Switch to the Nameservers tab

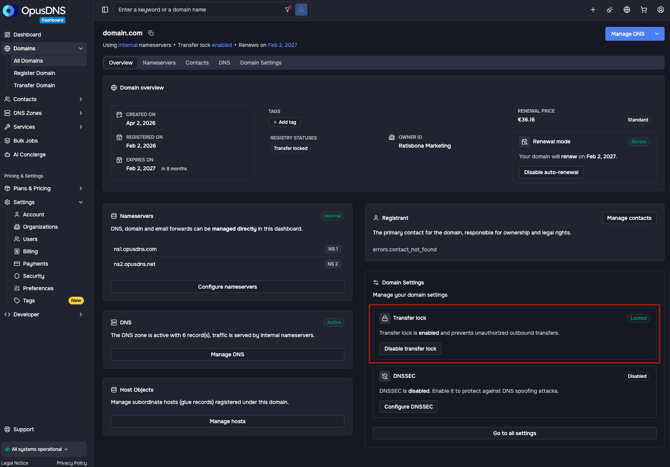point(159,63)
